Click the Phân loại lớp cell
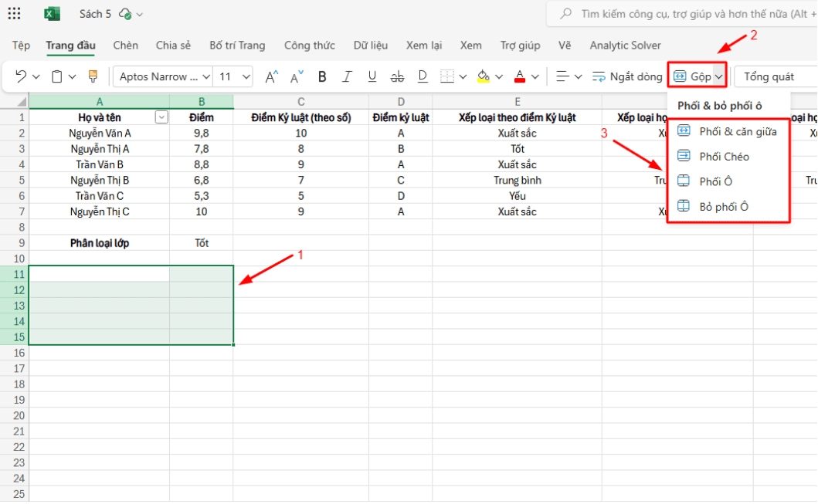The height and width of the screenshot is (504, 818). pyautogui.click(x=99, y=243)
